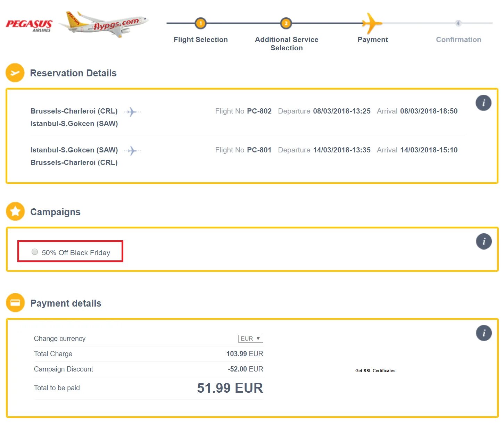Open Payment details info icon

484,333
